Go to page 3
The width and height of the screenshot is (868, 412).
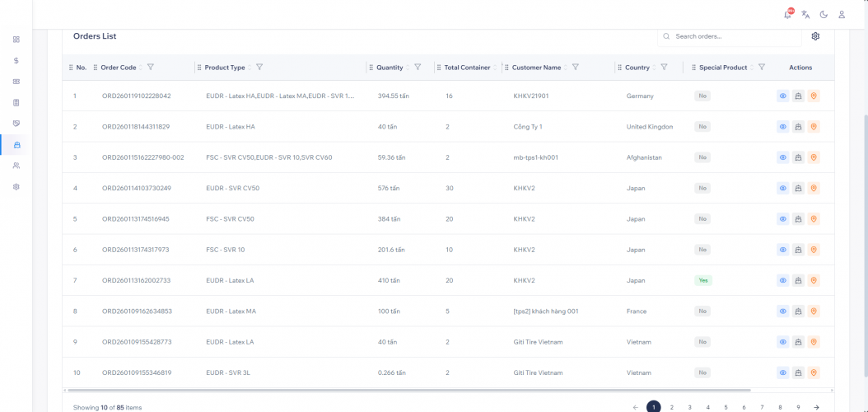click(x=690, y=407)
